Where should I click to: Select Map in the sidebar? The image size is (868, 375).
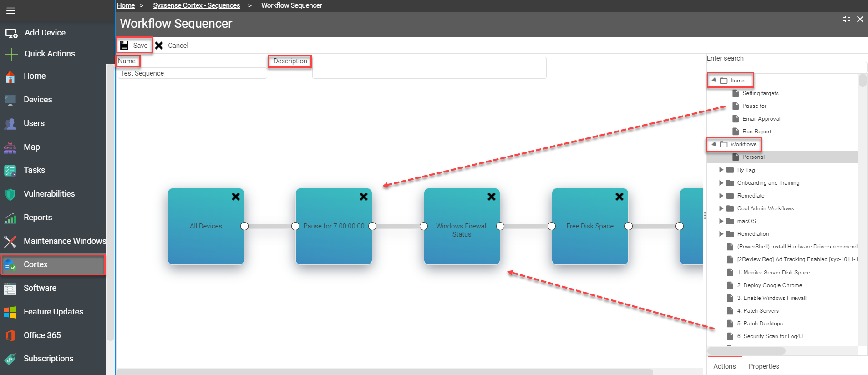tap(31, 147)
